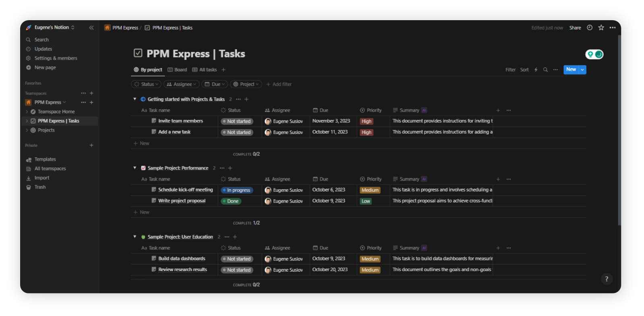Image resolution: width=644 pixels, height=316 pixels.
Task: Click Not started status for Add a new task
Action: point(237,132)
